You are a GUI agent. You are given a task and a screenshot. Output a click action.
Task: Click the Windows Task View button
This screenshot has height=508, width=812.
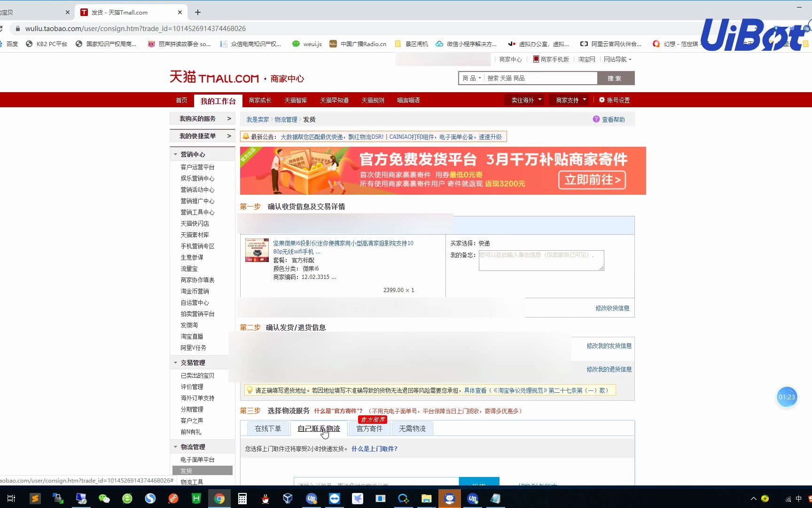(11, 498)
